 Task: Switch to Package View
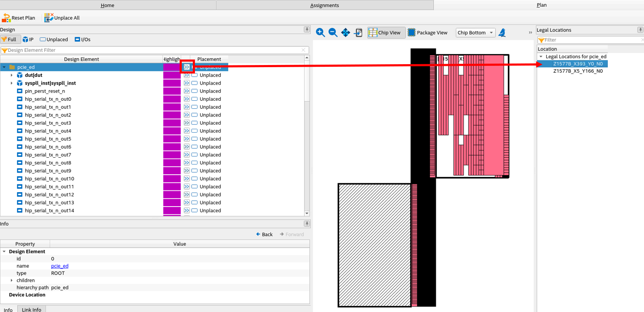[x=428, y=33]
